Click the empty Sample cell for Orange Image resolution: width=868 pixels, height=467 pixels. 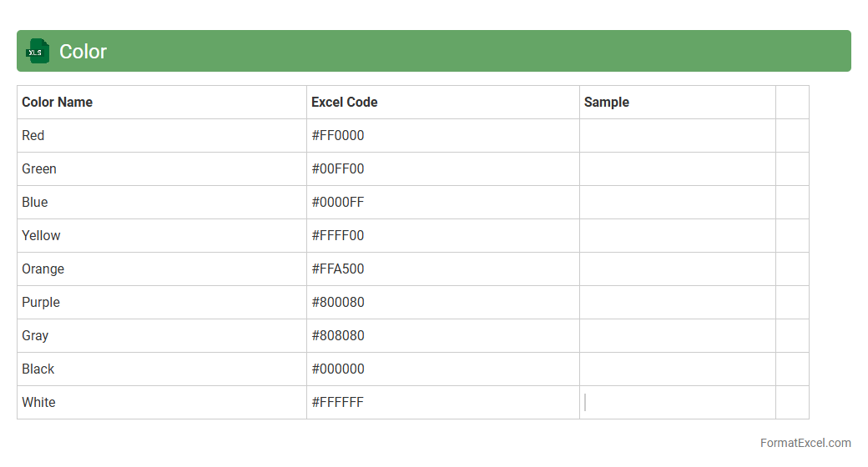click(x=677, y=269)
